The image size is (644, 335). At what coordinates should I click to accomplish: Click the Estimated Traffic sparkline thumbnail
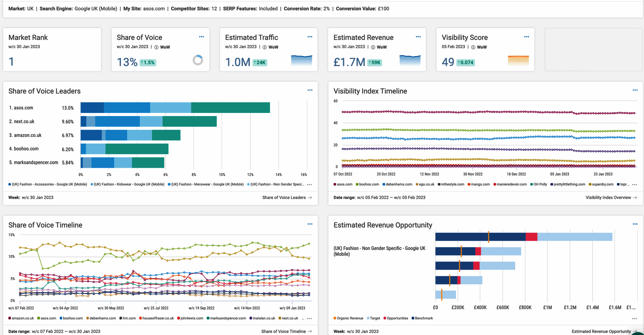pos(302,60)
